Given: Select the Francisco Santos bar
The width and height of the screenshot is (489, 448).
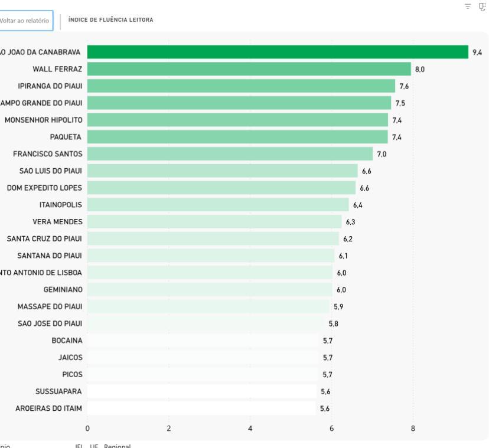Looking at the screenshot, I should [230, 154].
